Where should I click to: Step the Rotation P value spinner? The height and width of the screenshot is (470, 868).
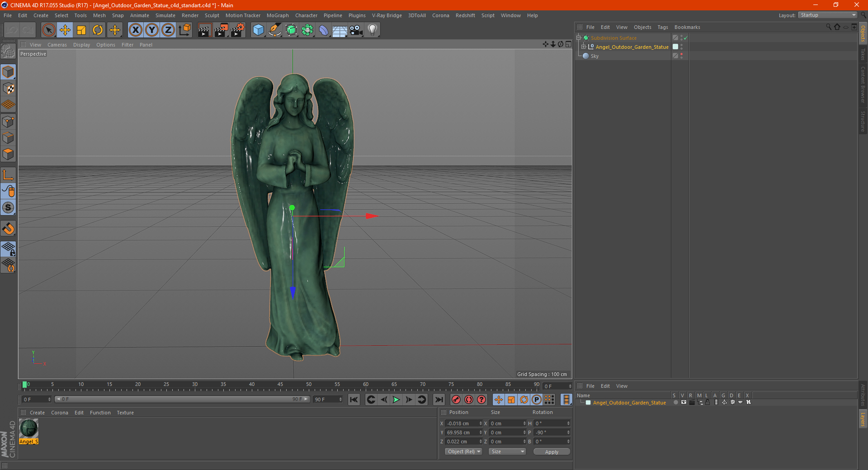(568, 432)
